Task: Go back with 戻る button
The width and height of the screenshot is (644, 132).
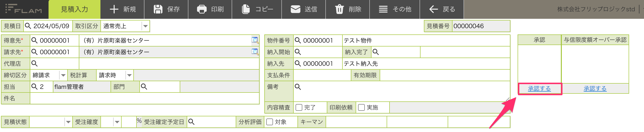Action: (442, 9)
